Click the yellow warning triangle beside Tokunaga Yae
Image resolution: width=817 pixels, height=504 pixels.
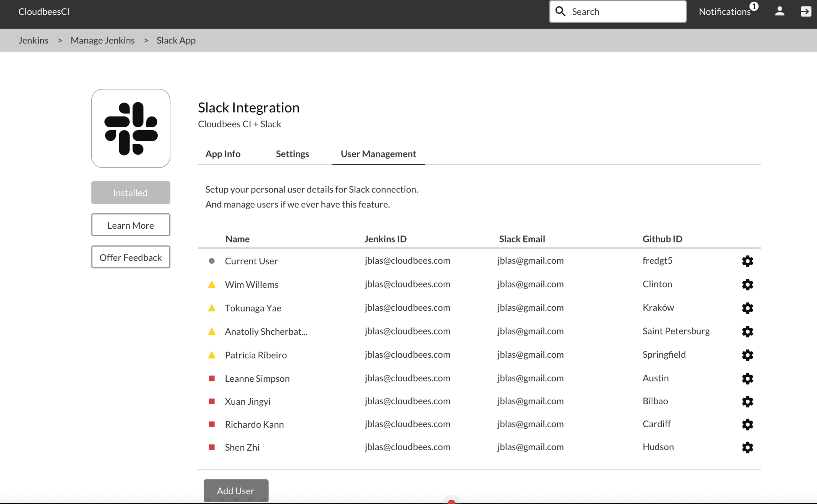(212, 308)
